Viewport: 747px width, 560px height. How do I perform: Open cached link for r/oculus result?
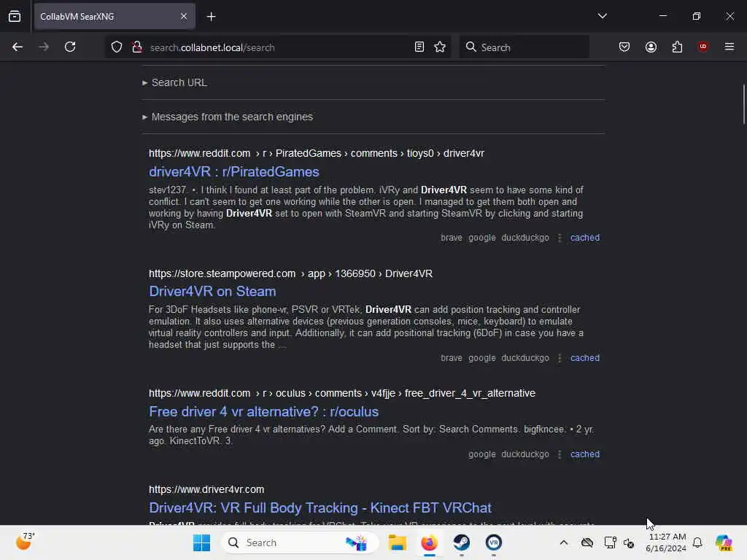[x=585, y=454]
